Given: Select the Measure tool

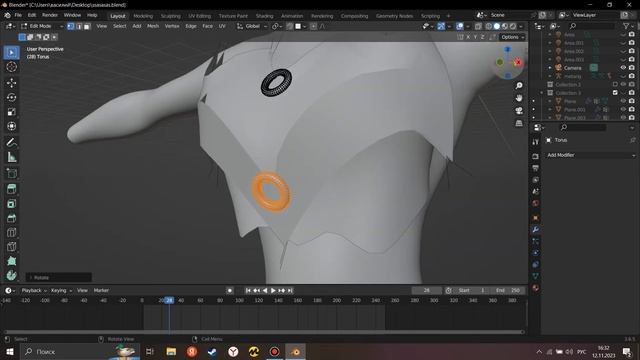Looking at the screenshot, I should [11, 157].
